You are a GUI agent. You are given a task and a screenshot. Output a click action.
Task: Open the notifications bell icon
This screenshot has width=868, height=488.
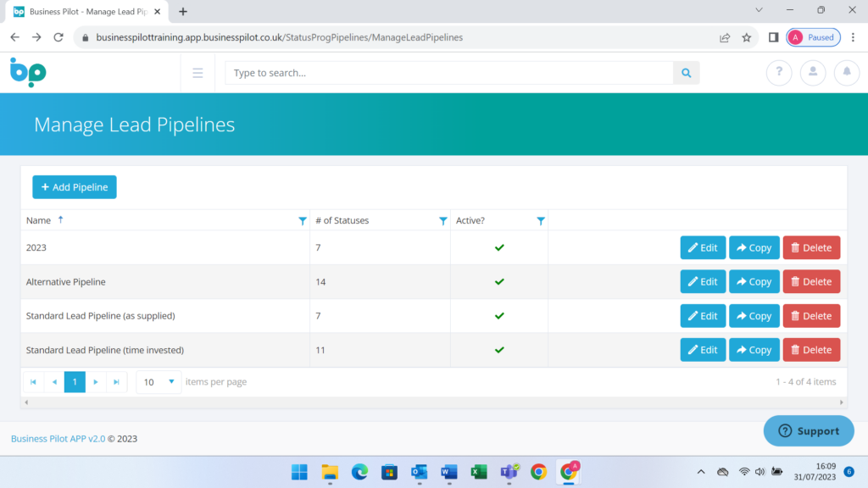point(846,73)
